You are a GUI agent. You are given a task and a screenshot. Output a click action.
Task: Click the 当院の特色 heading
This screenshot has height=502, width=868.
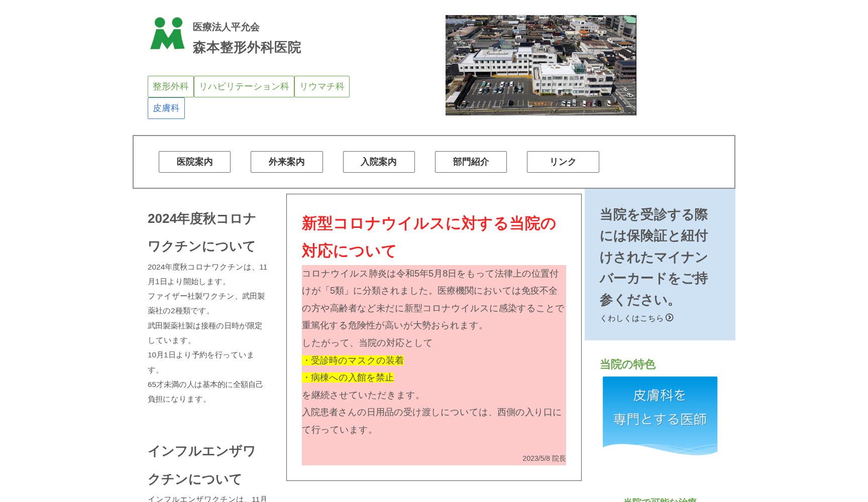point(627,365)
